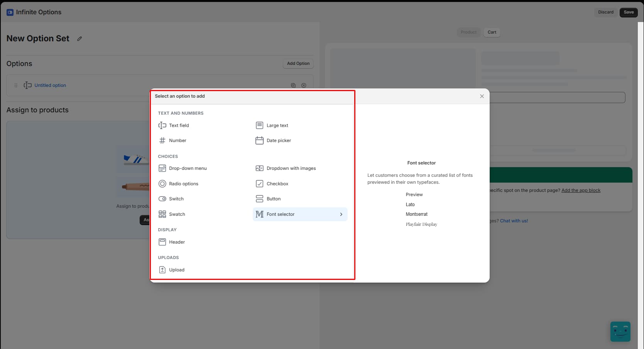Add the Button option label

click(x=274, y=199)
